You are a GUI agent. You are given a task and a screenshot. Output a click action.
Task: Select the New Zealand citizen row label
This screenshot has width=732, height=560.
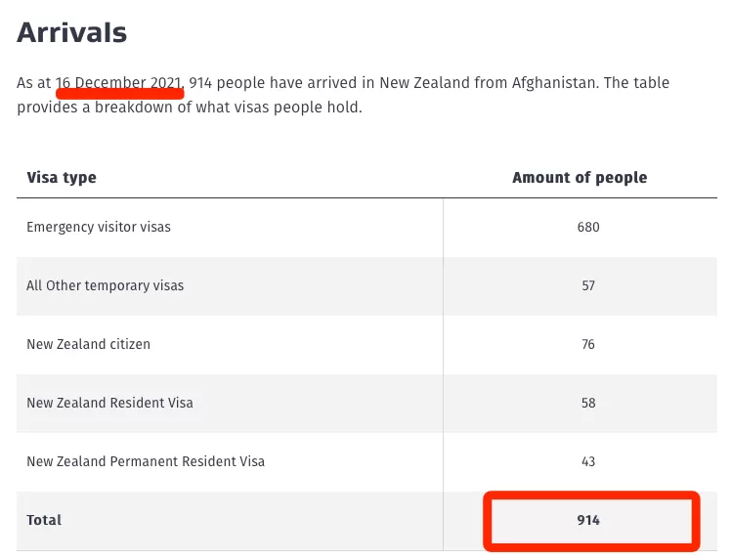point(88,344)
